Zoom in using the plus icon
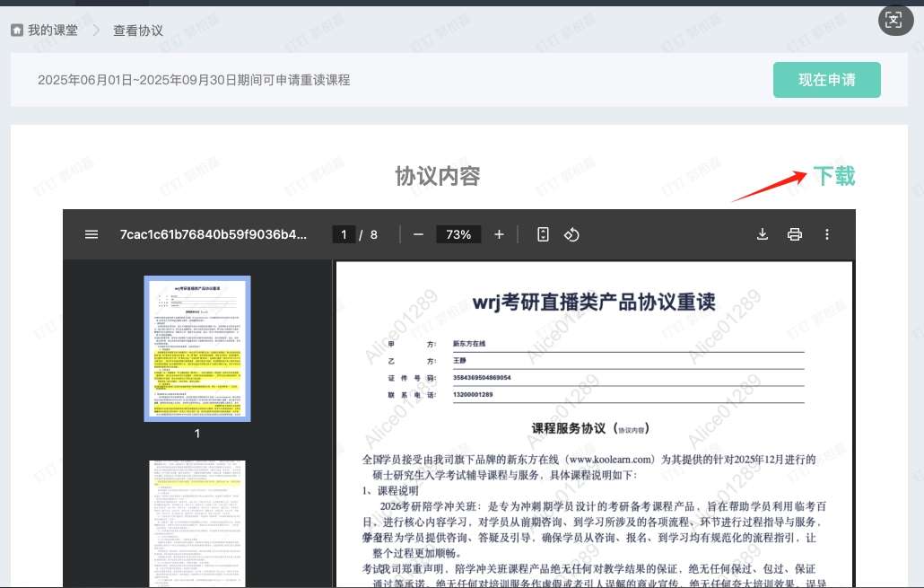924x588 pixels. pyautogui.click(x=499, y=234)
